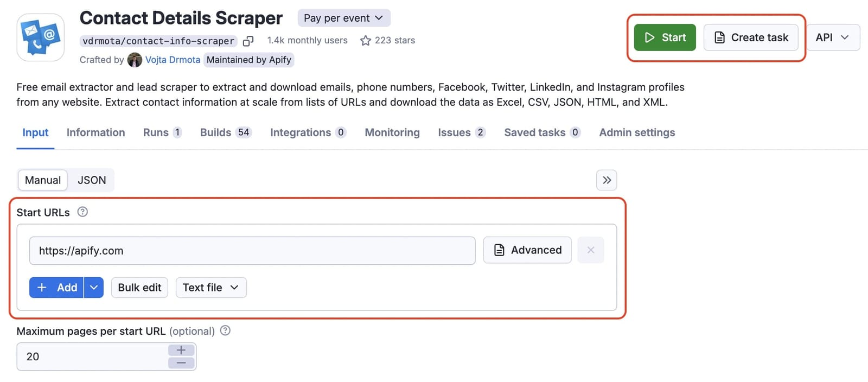
Task: Remove the apify.com URL with the X button
Action: click(x=591, y=250)
